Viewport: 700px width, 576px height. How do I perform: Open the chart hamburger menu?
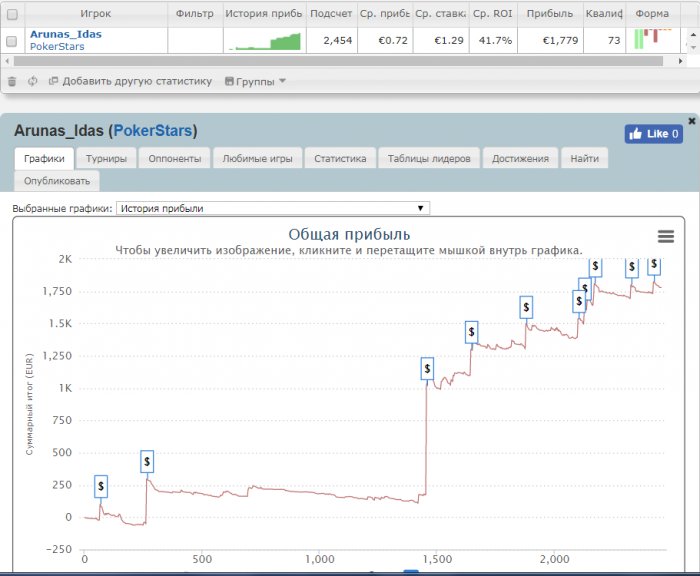[x=666, y=236]
